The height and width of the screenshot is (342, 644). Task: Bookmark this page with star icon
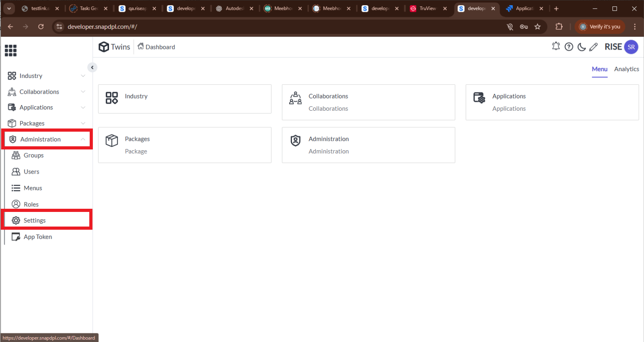point(537,26)
